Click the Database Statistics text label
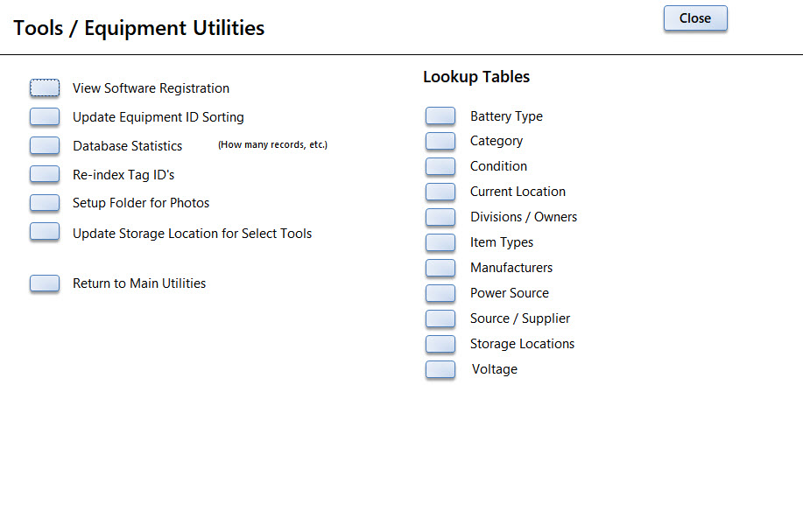Screen dimensions: 803x532 (128, 146)
